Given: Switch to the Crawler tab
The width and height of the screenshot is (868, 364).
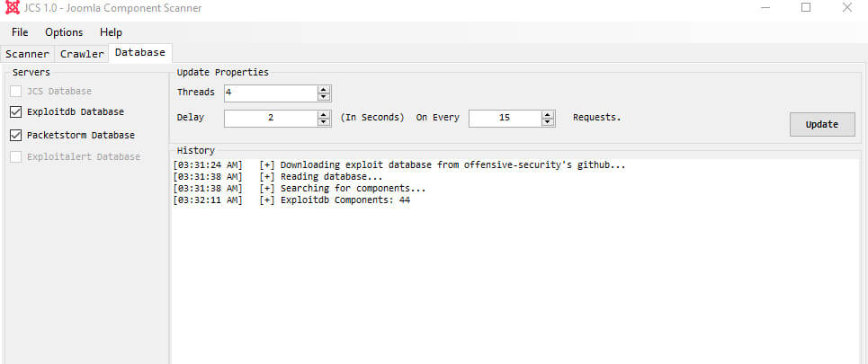Looking at the screenshot, I should [82, 54].
